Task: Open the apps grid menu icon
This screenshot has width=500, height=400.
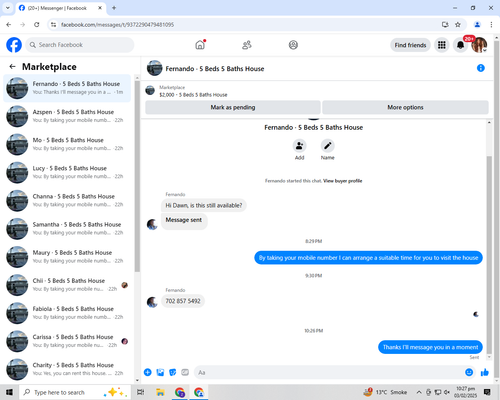Action: coord(442,45)
